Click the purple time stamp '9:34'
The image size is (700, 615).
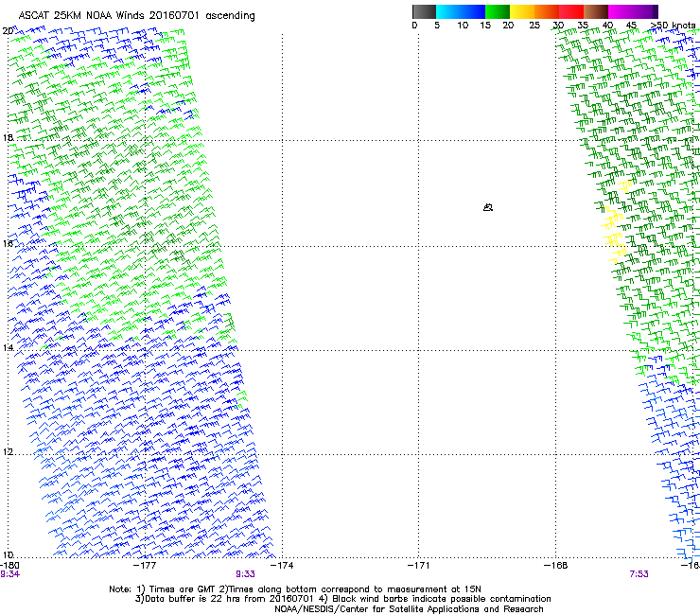(x=9, y=574)
